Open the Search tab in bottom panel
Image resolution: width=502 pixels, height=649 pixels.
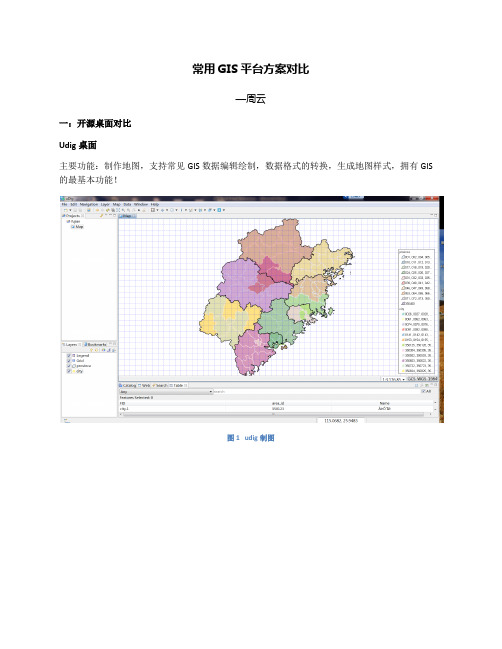click(x=160, y=385)
